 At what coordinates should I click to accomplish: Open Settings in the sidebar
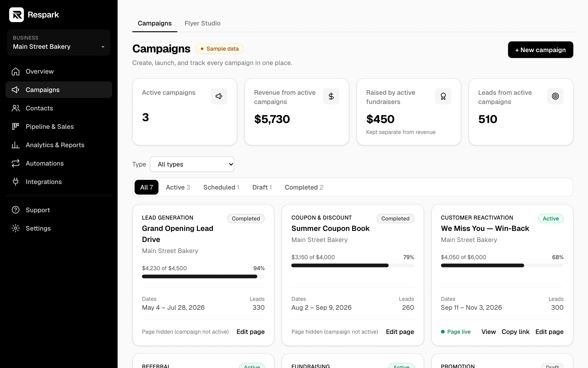click(59, 228)
